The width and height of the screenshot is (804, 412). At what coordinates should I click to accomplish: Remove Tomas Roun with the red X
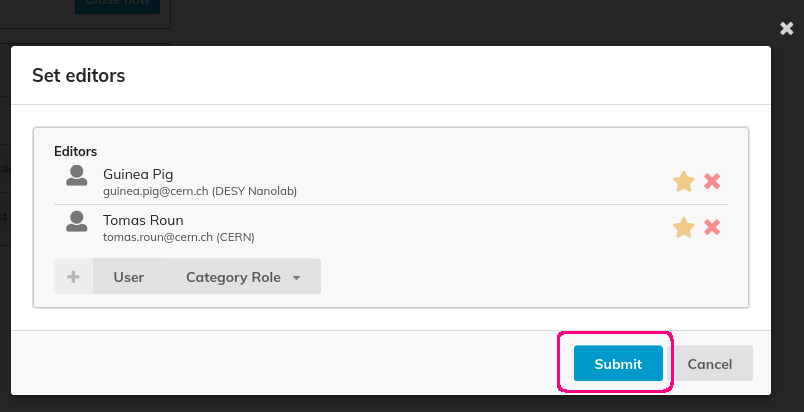click(x=712, y=227)
